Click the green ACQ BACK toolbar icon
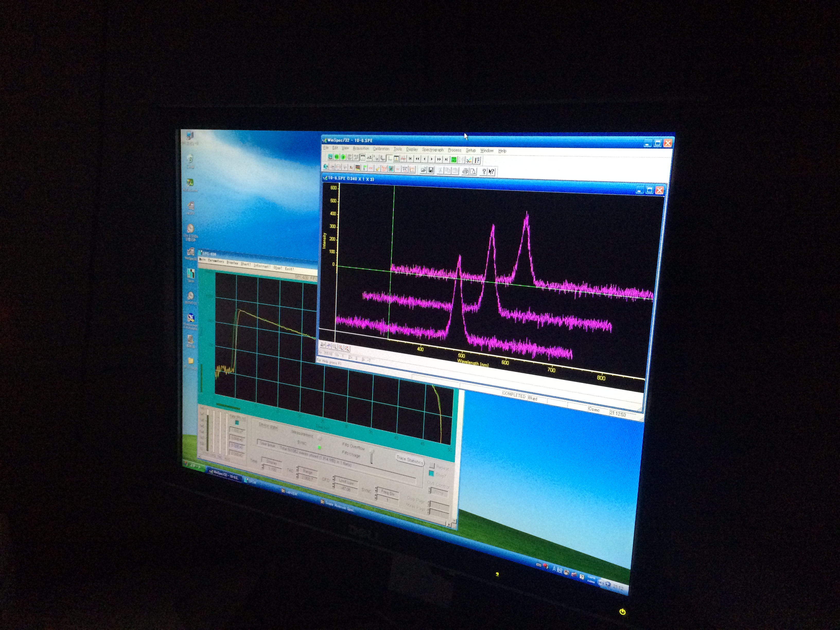The height and width of the screenshot is (630, 840). tap(454, 160)
